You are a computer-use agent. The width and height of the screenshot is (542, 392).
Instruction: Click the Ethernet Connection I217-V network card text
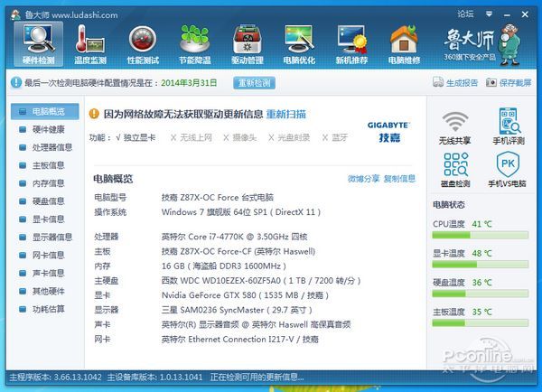point(239,340)
